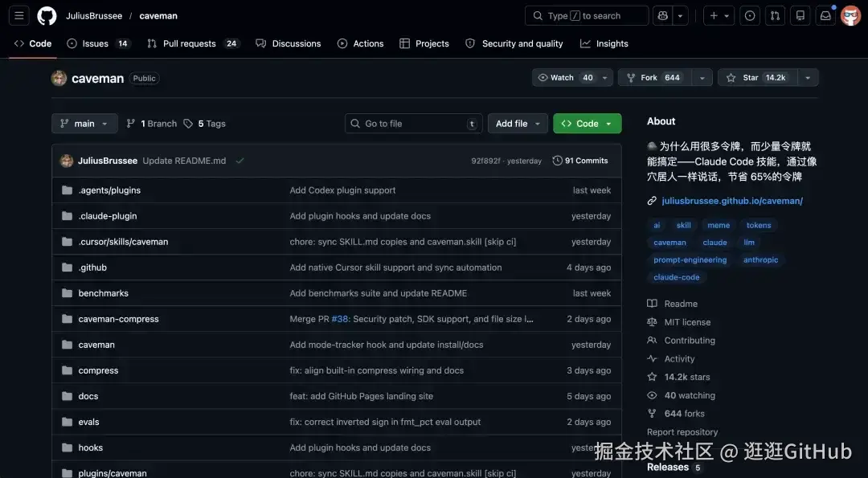Select the 'prompt-engineering' topic tag

click(x=690, y=260)
